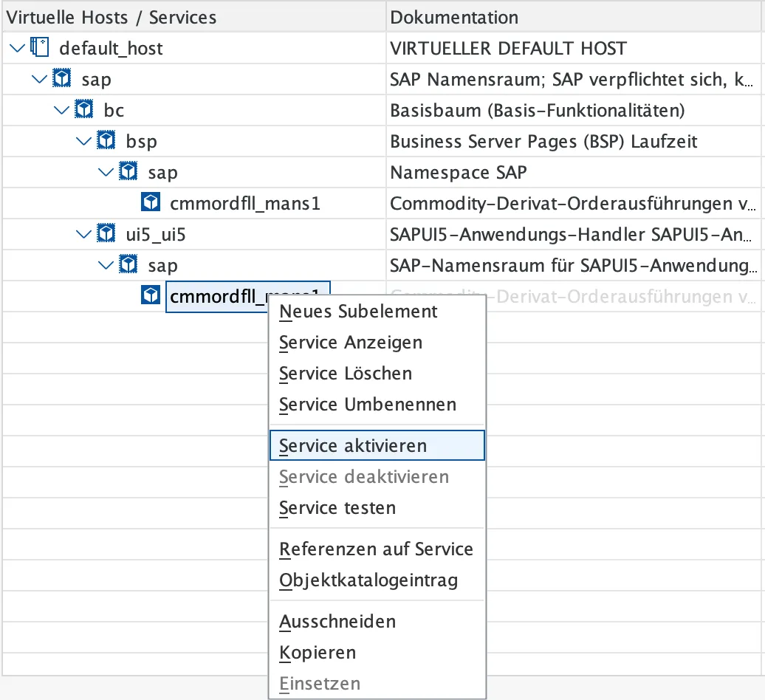The height and width of the screenshot is (700, 765).
Task: Select Service Löschen menu entry
Action: (346, 374)
